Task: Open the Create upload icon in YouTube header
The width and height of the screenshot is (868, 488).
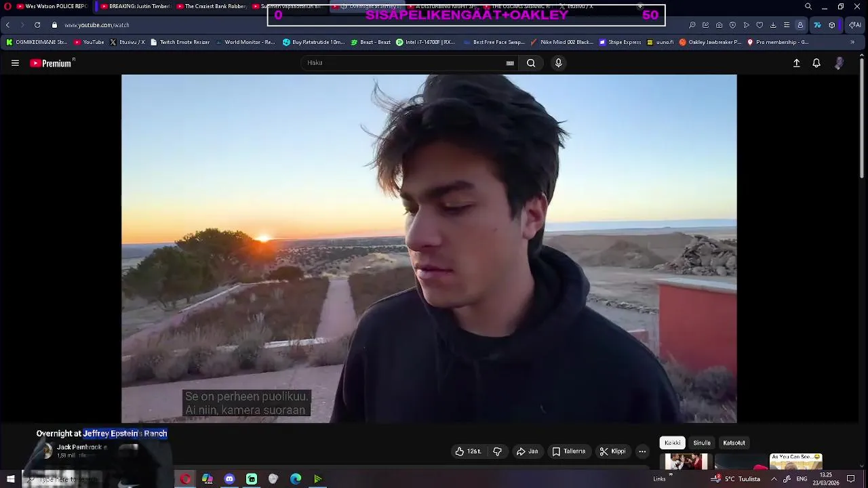Action: 797,63
